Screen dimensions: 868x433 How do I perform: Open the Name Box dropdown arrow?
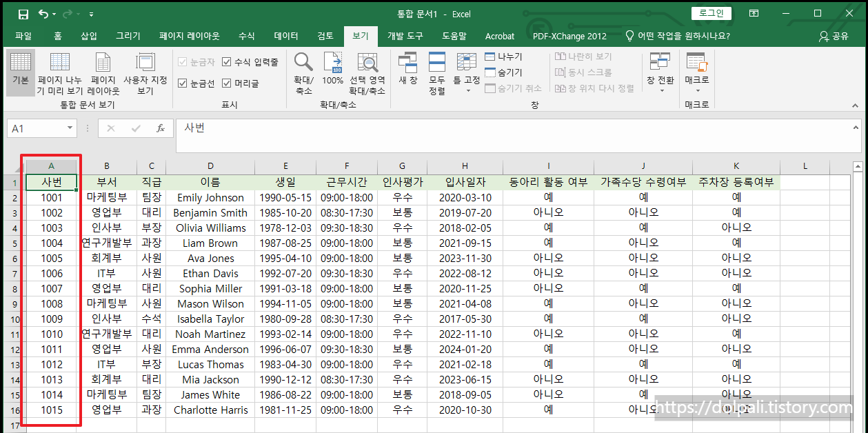point(70,129)
